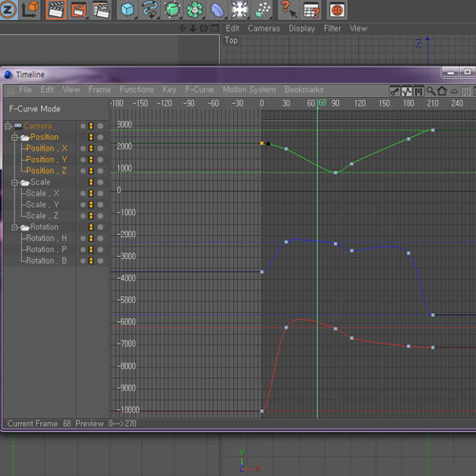Collapse the Scale folder
This screenshot has height=476, width=476.
[15, 183]
